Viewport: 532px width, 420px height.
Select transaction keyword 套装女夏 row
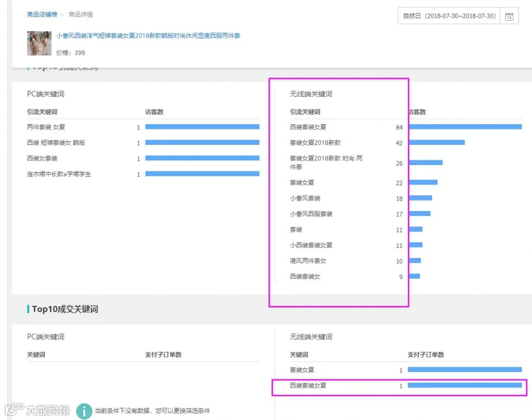406,370
